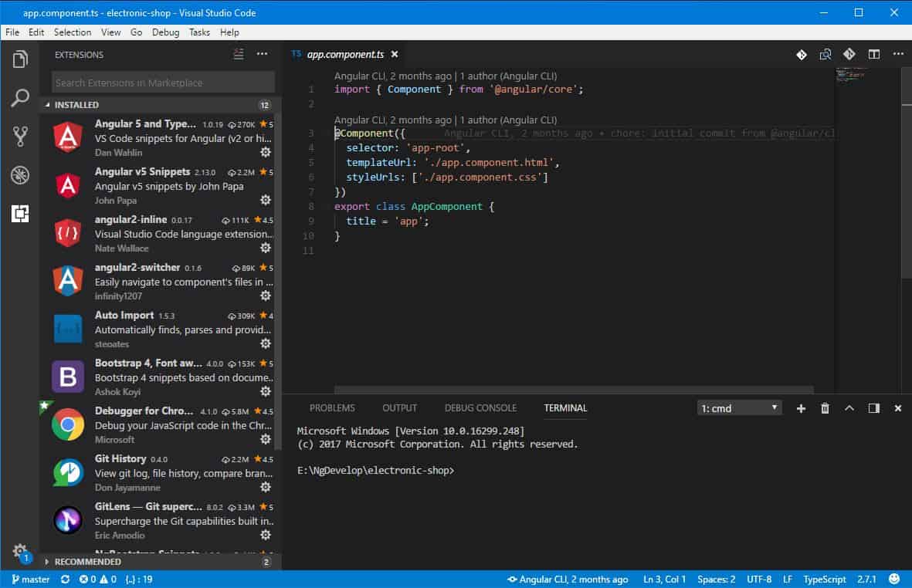Open the Source Control view
This screenshot has width=912, height=588.
pos(20,137)
